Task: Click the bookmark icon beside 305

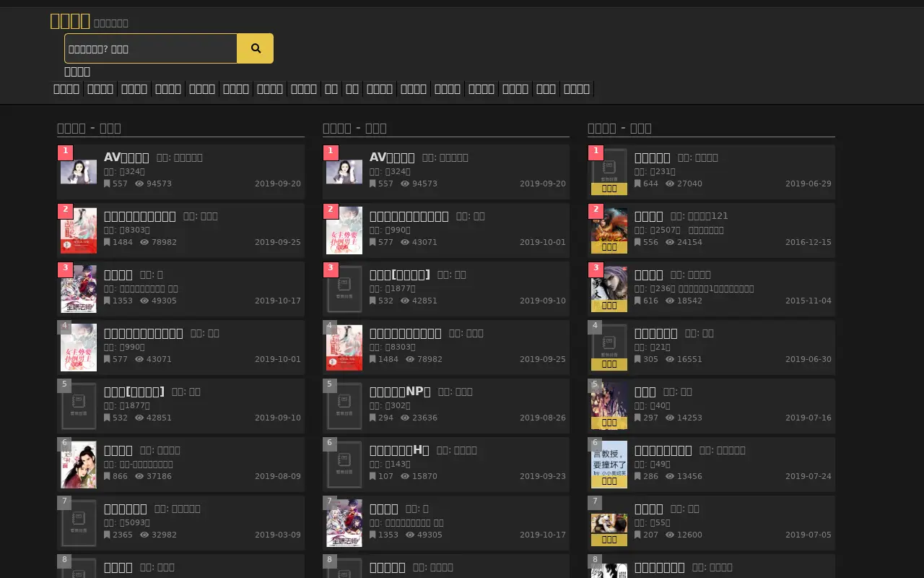Action: (x=637, y=359)
